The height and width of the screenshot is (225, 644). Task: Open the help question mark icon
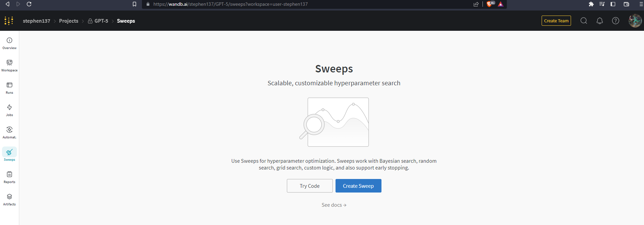616,21
